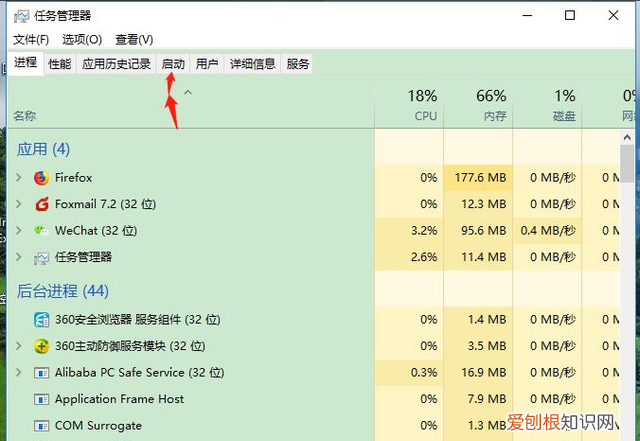Maximize the Task Manager window

pyautogui.click(x=570, y=16)
